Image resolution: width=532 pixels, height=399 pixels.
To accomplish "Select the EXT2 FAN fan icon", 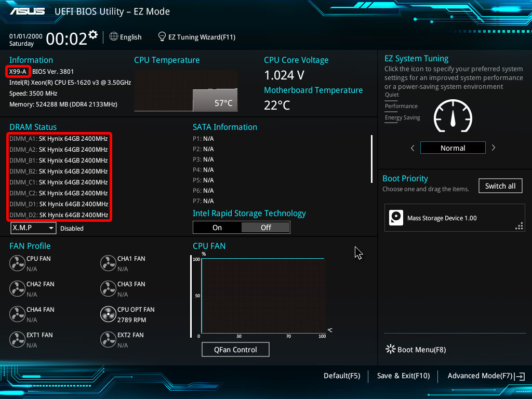I will coord(108,340).
